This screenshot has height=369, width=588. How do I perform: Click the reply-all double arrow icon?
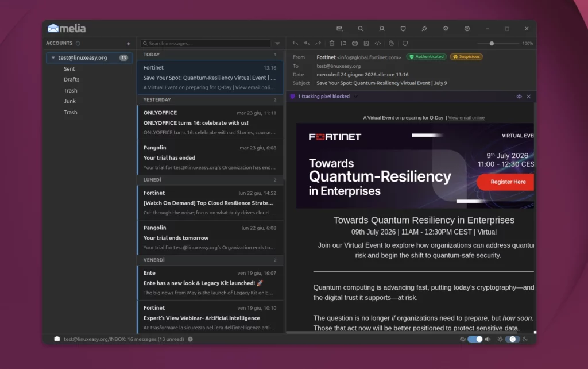click(307, 43)
